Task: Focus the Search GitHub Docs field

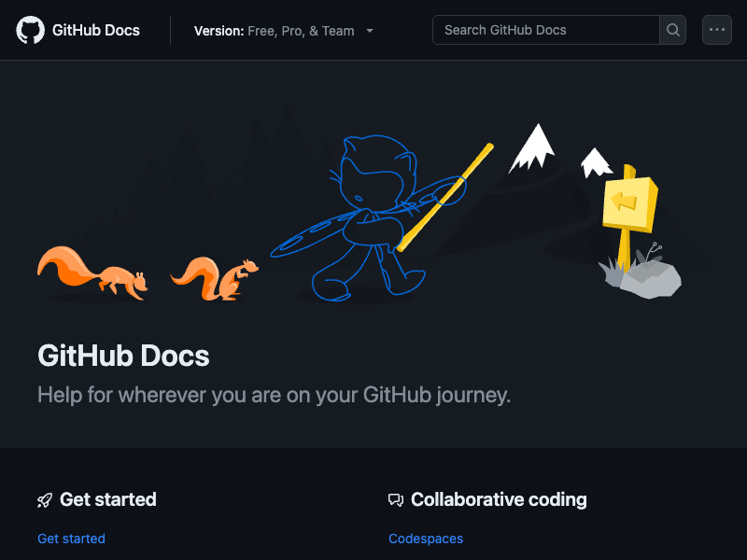Action: [546, 30]
